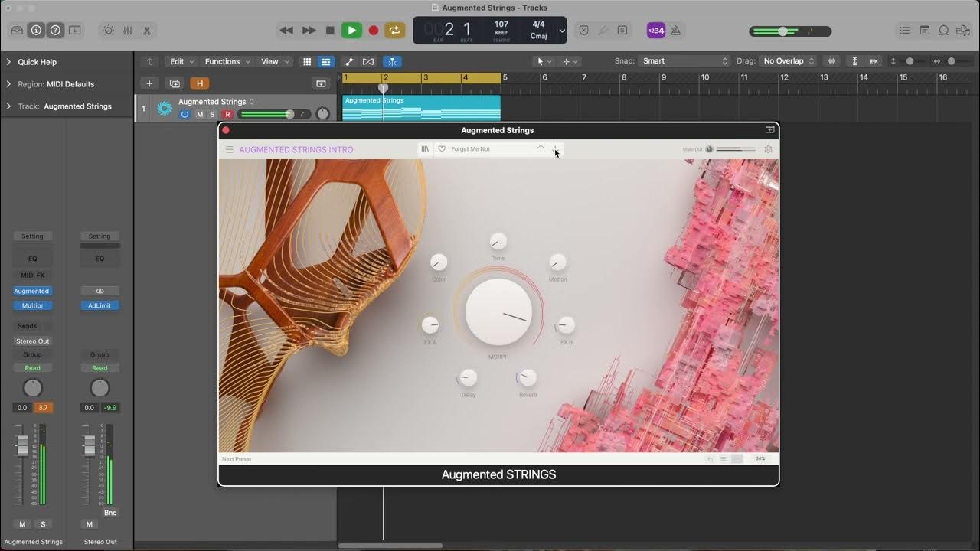This screenshot has height=551, width=980.
Task: Toggle the yellow Cycle loop button
Action: coord(395,31)
